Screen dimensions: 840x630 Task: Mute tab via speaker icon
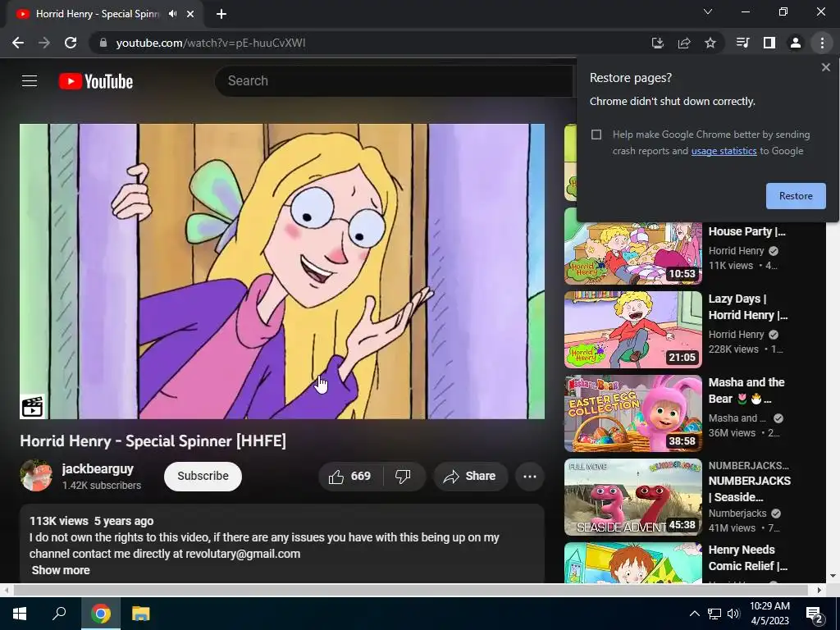tap(172, 14)
